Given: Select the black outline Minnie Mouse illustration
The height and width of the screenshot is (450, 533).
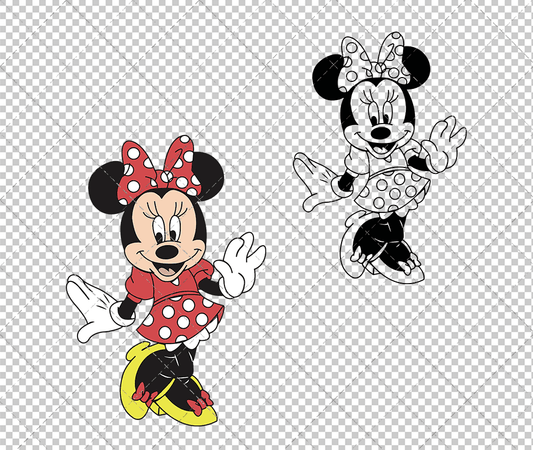Looking at the screenshot, I should click(380, 157).
